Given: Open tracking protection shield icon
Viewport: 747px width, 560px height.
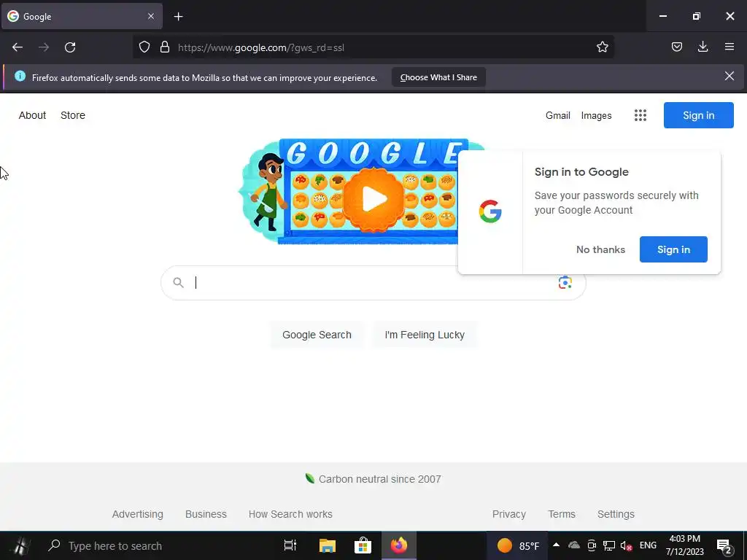Looking at the screenshot, I should pos(144,47).
